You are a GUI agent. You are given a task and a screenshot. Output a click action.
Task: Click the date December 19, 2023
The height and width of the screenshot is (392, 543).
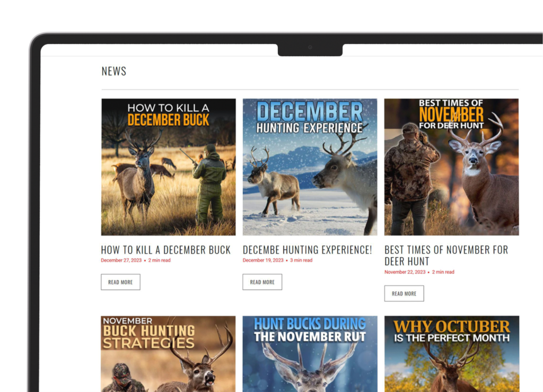[x=263, y=260]
